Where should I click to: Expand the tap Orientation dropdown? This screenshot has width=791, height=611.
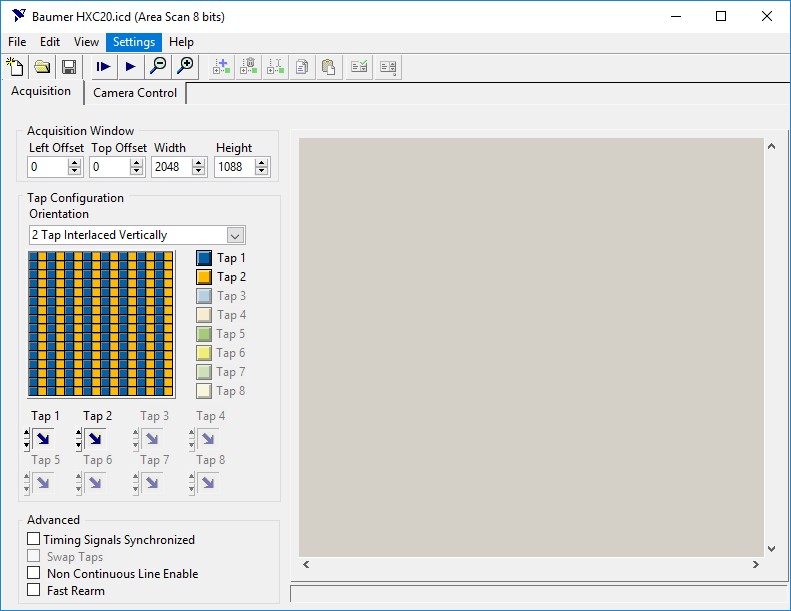[x=235, y=235]
